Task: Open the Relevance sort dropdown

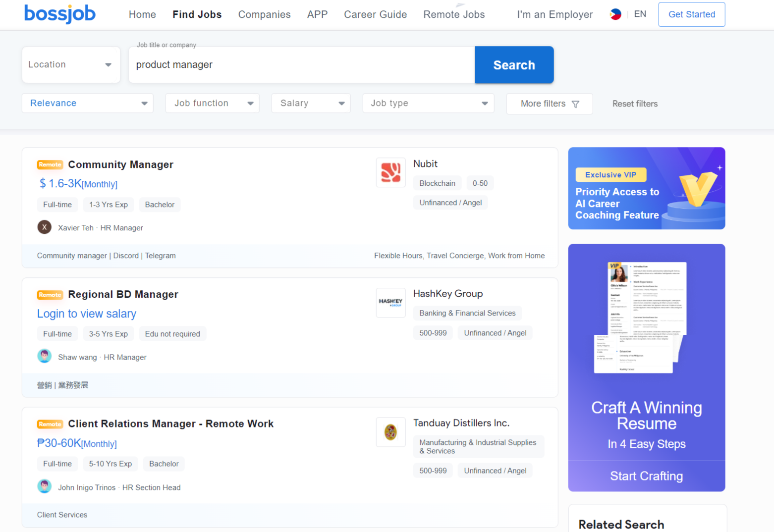Action: click(87, 103)
